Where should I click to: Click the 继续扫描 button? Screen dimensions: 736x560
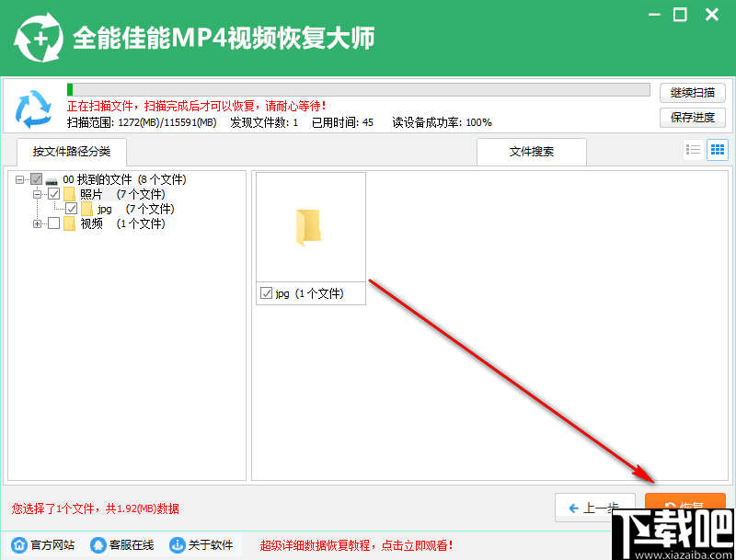[693, 92]
